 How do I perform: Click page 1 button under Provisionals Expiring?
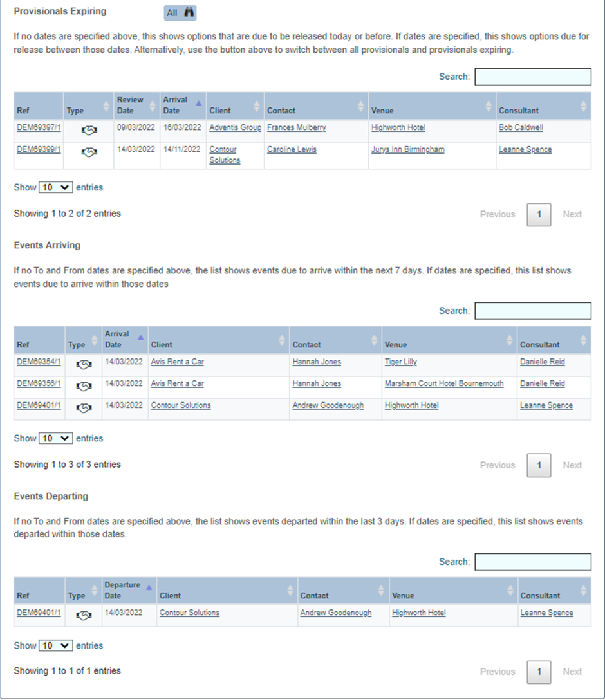click(x=539, y=215)
